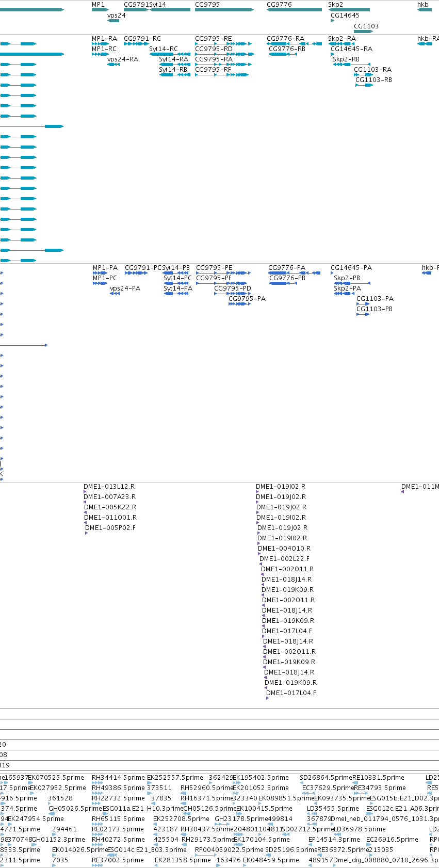This screenshot has height=868, width=439.
Task: Select the CG9776 gene label
Action: click(x=279, y=5)
